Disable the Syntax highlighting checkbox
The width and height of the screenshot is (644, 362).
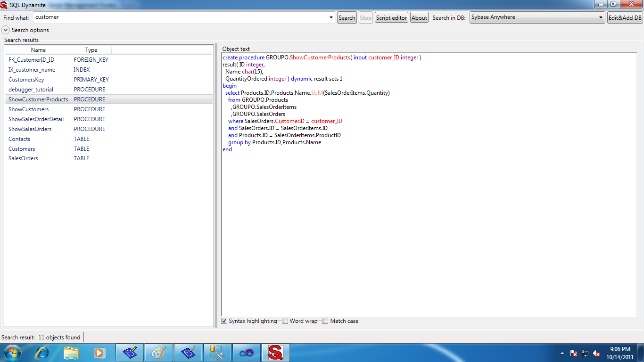[x=224, y=321]
